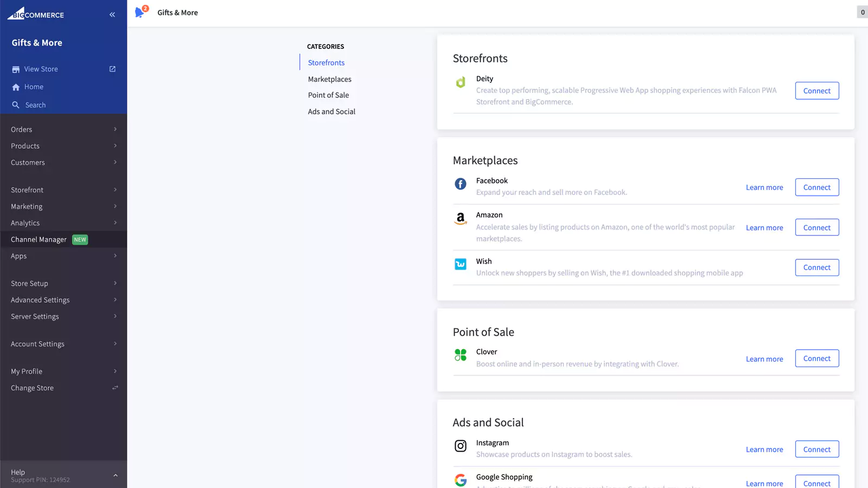868x488 pixels.
Task: Open the notifications bell icon
Action: point(141,12)
